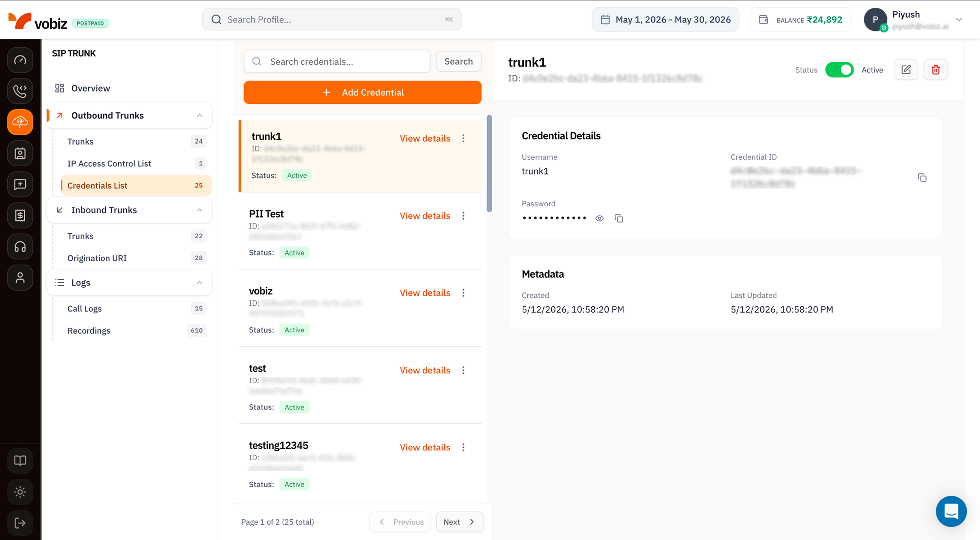
Task: Click the 610 count beside Recordings
Action: 197,330
